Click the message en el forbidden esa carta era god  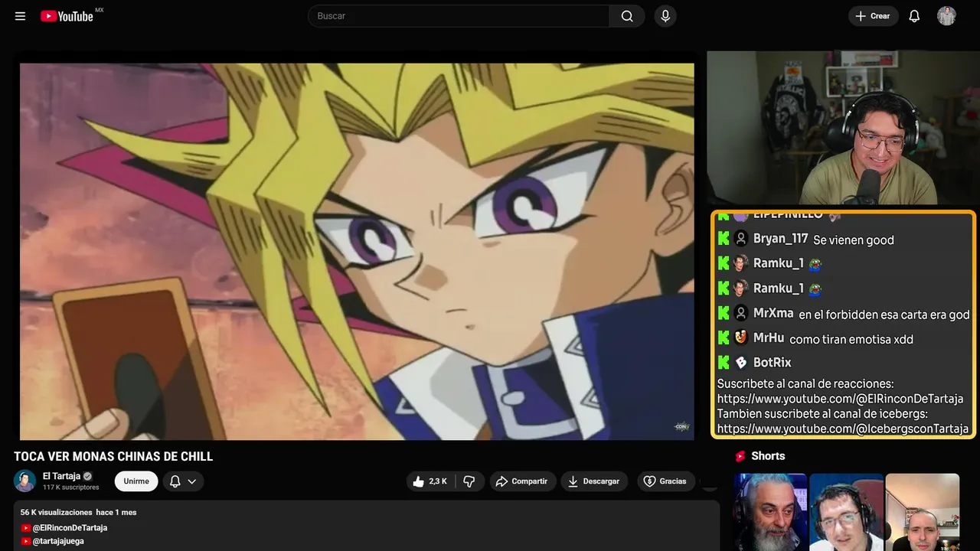click(884, 315)
